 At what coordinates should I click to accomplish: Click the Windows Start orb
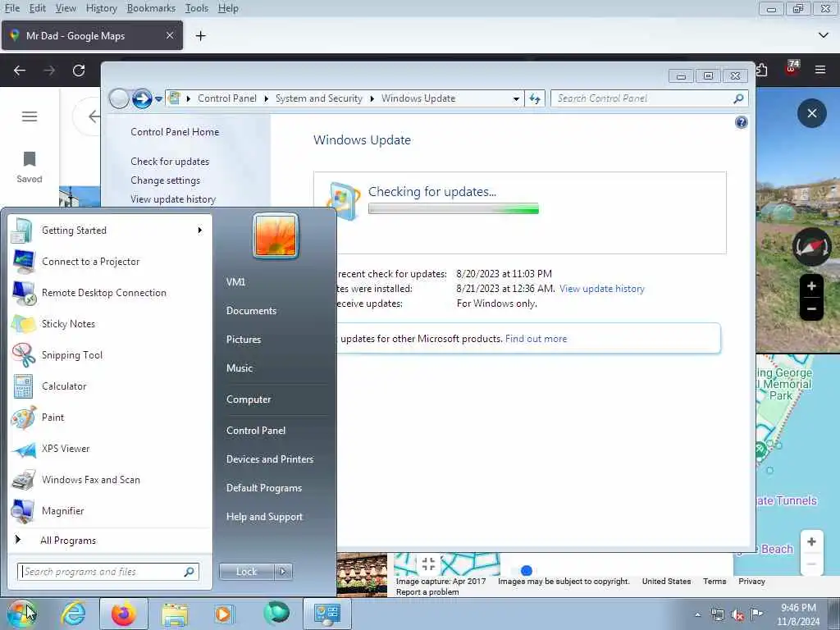click(22, 614)
